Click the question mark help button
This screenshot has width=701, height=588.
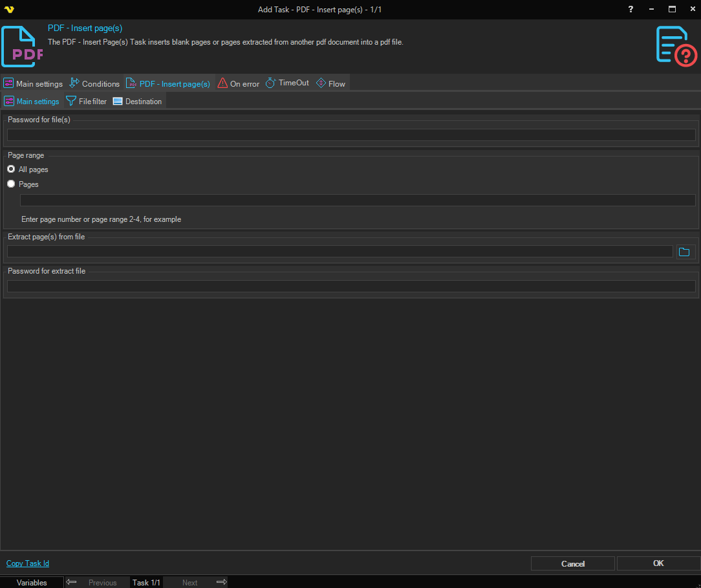(631, 10)
